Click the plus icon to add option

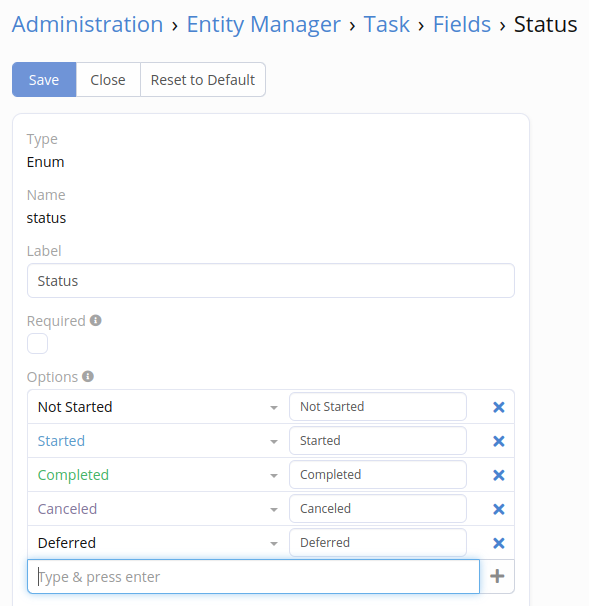(x=497, y=576)
